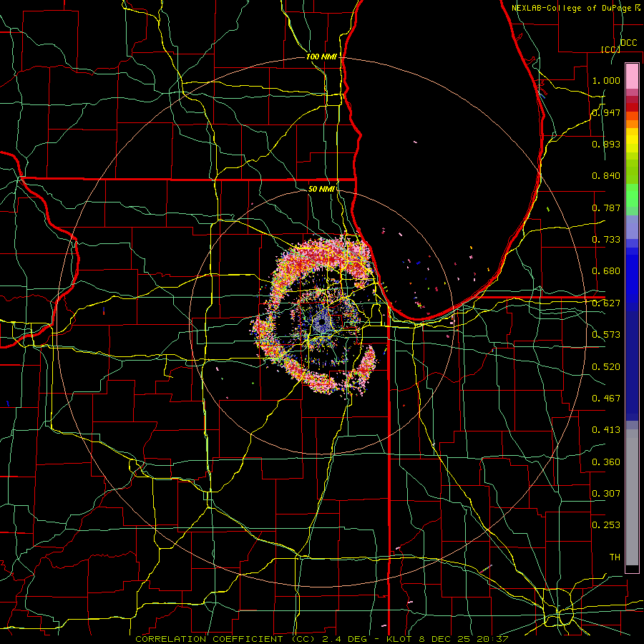Screen dimensions: 644x644
Task: Click the 0.840 legend value
Action: pos(606,176)
